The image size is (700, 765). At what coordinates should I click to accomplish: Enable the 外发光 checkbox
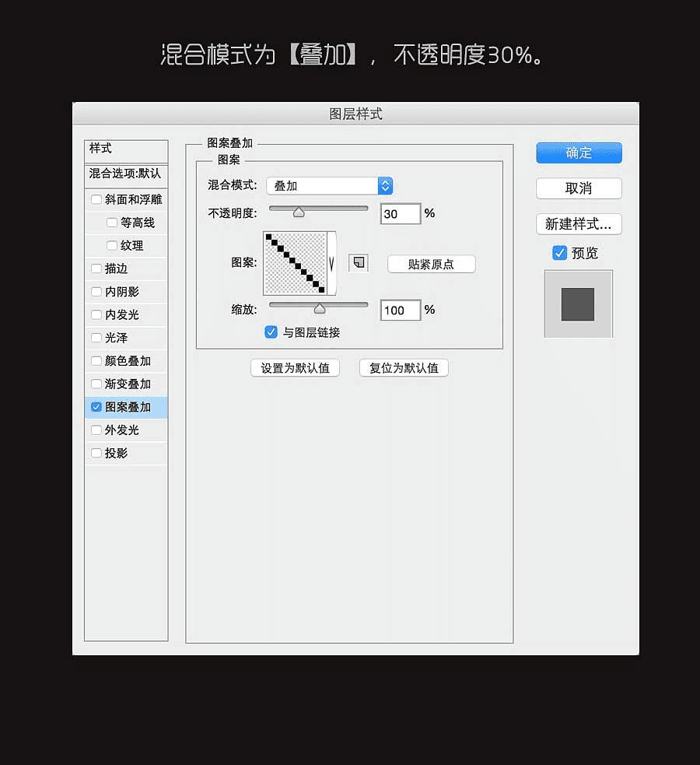[96, 430]
